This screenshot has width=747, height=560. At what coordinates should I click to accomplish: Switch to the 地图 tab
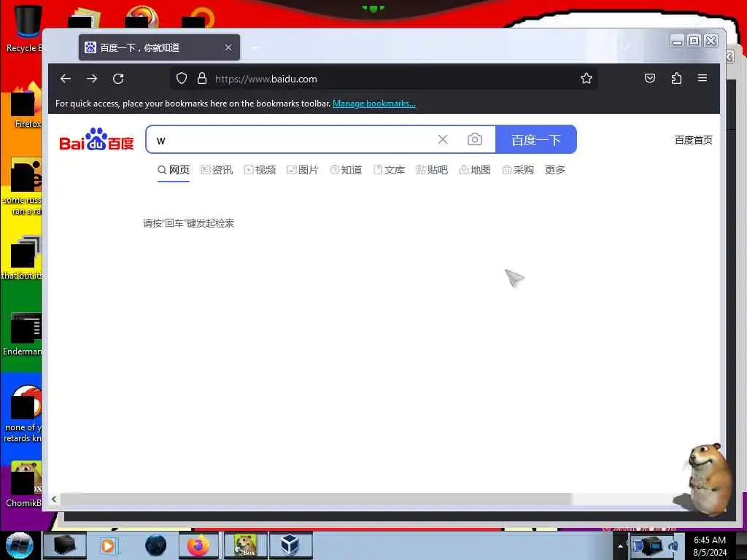coord(474,170)
